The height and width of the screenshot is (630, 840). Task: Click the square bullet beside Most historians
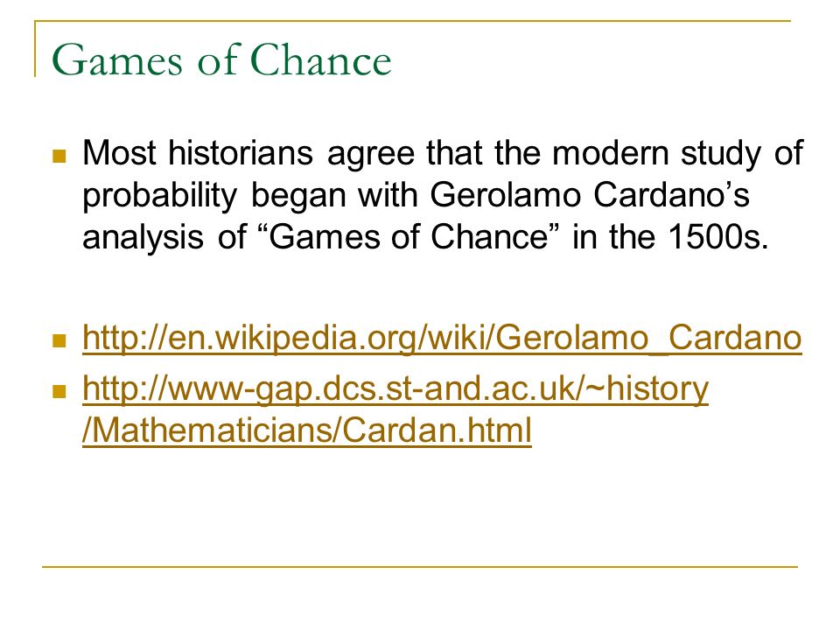[59, 156]
